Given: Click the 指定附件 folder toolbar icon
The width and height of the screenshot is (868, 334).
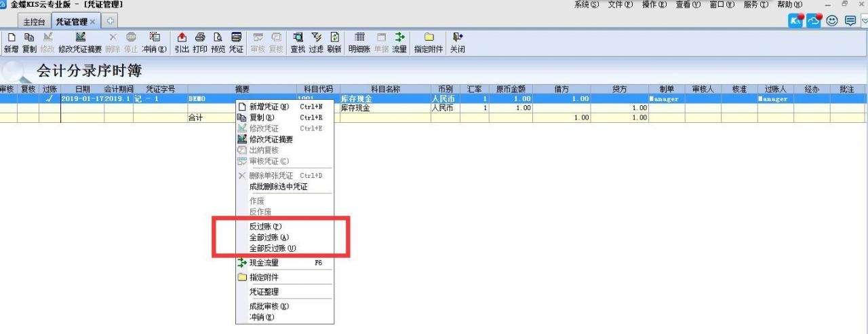Looking at the screenshot, I should 429,36.
